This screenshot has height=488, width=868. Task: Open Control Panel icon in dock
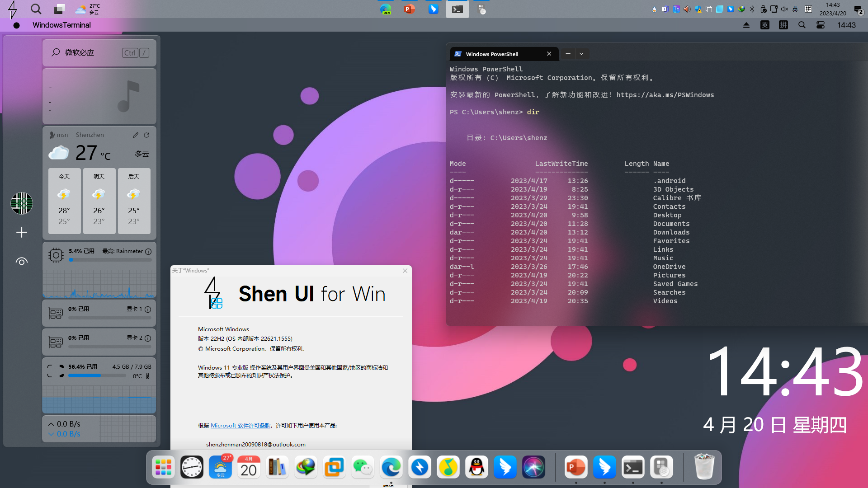tap(661, 467)
